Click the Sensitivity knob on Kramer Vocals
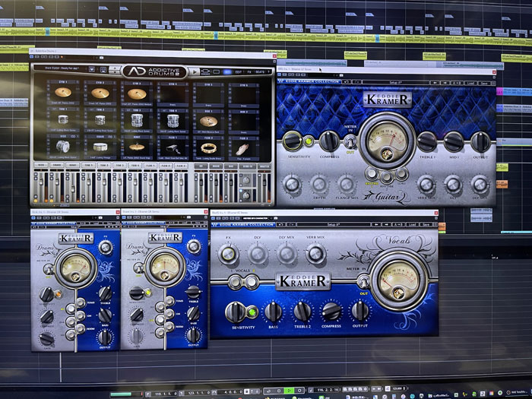Viewport: 532px width, 399px height. pos(235,312)
